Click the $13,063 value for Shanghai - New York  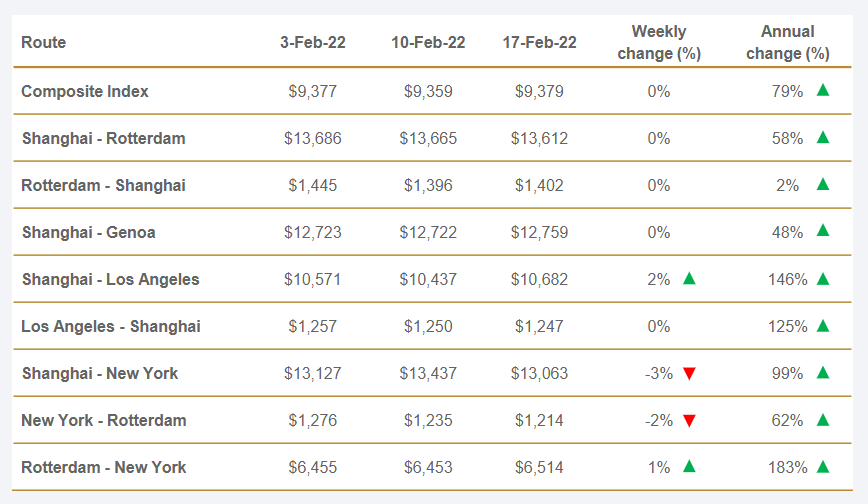tap(539, 373)
